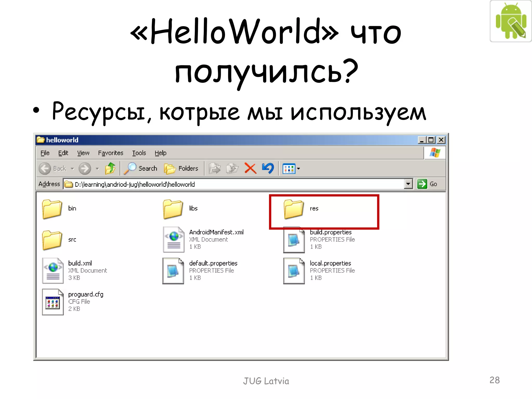Select the default.properties file icon

pos(173,271)
